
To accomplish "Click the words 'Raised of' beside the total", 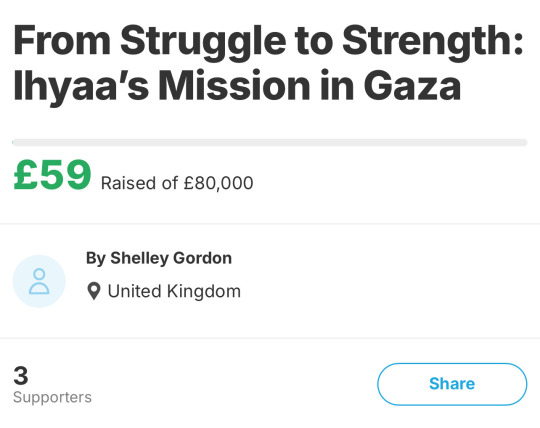I will (x=139, y=183).
